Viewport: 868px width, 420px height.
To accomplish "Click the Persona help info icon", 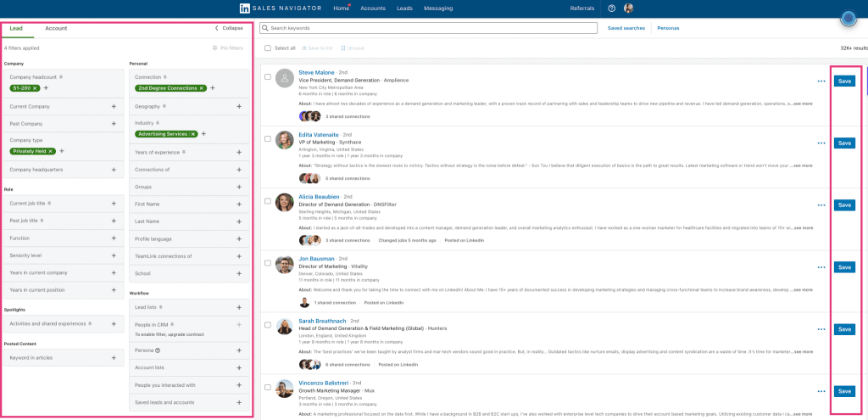I will click(158, 350).
